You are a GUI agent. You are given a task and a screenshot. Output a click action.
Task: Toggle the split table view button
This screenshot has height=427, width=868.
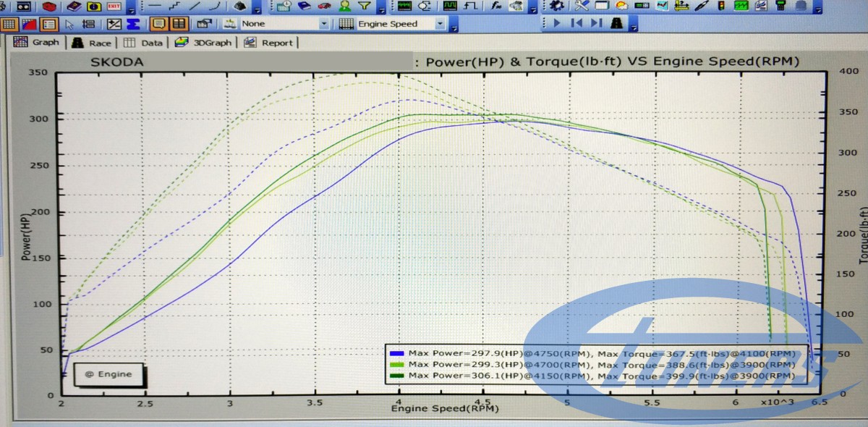tap(178, 24)
